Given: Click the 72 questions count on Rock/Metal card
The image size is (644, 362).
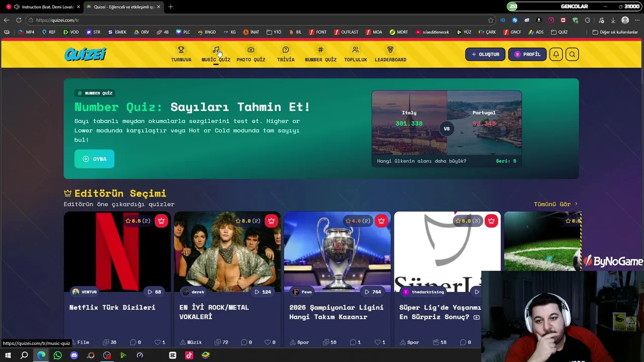Looking at the screenshot, I should pos(221,342).
